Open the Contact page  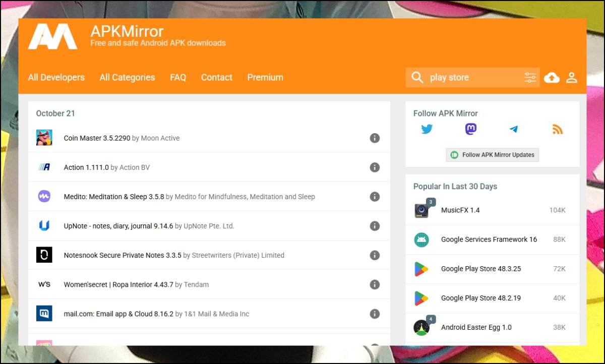(x=217, y=77)
